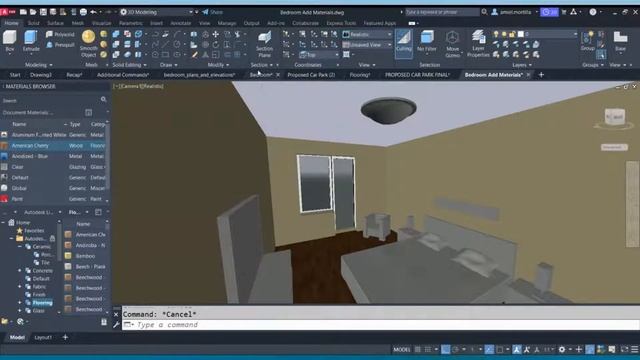
Task: Activate the Polysolid tool
Action: coord(60,34)
